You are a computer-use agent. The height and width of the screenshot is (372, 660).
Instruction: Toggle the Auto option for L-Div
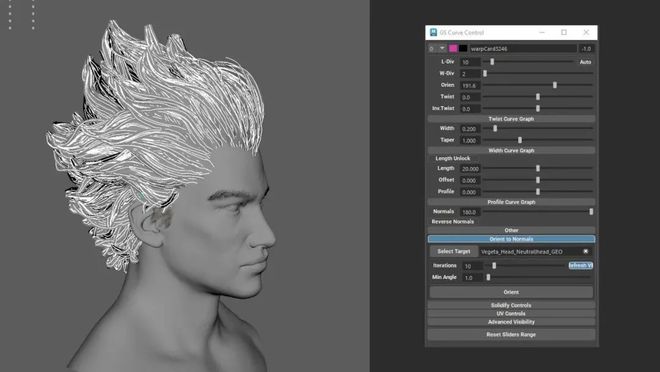pos(585,62)
